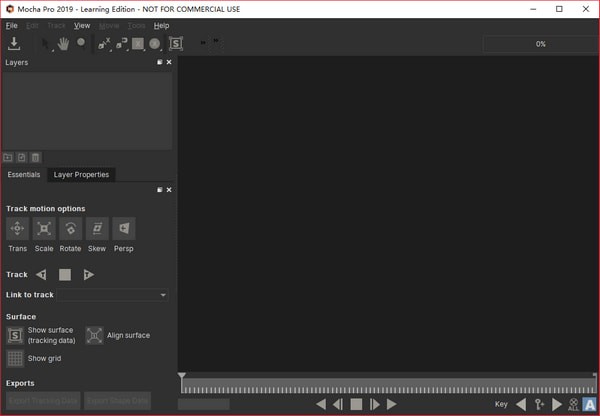
Task: Select the Create Circle shape tool
Action: click(x=155, y=44)
